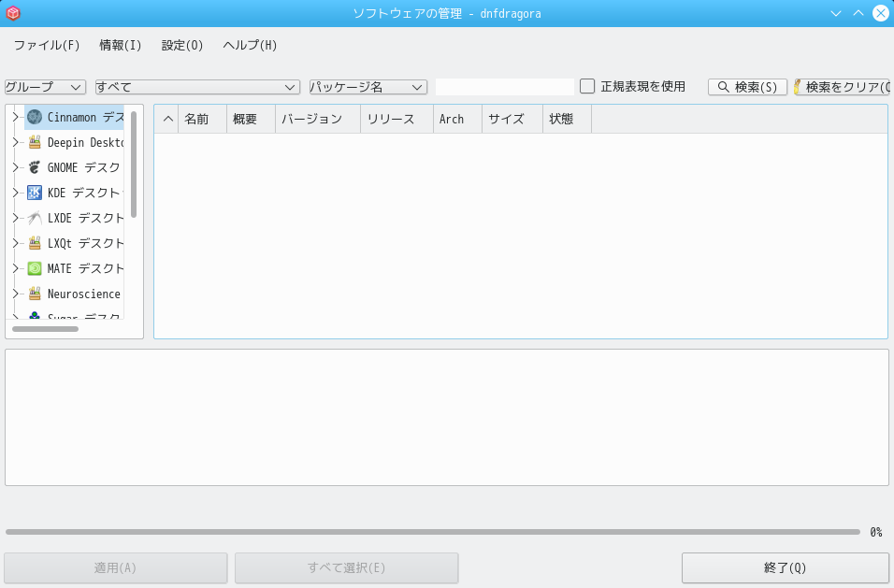894x588 pixels.
Task: Click the dnfdragora app icon in title bar
Action: coord(13,13)
